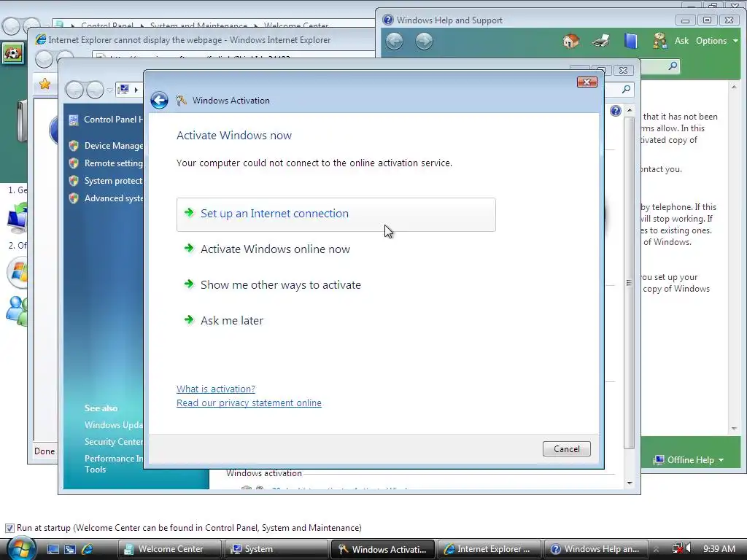Open Read our privacy statement online link

tap(249, 402)
